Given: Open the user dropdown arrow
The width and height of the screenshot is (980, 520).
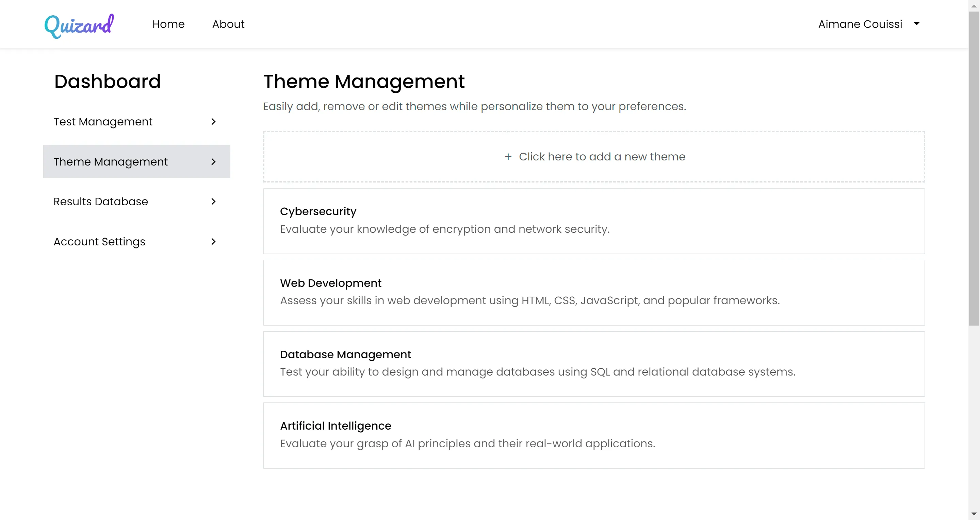Looking at the screenshot, I should point(916,23).
